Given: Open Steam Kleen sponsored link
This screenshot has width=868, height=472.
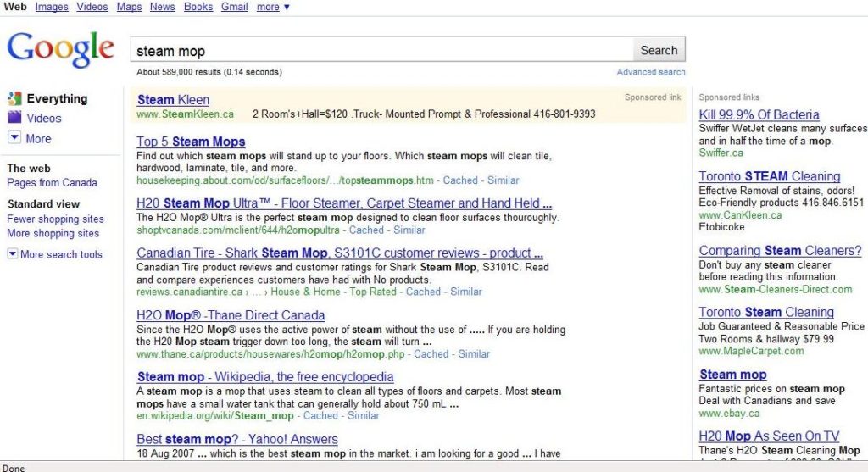Looking at the screenshot, I should click(173, 100).
